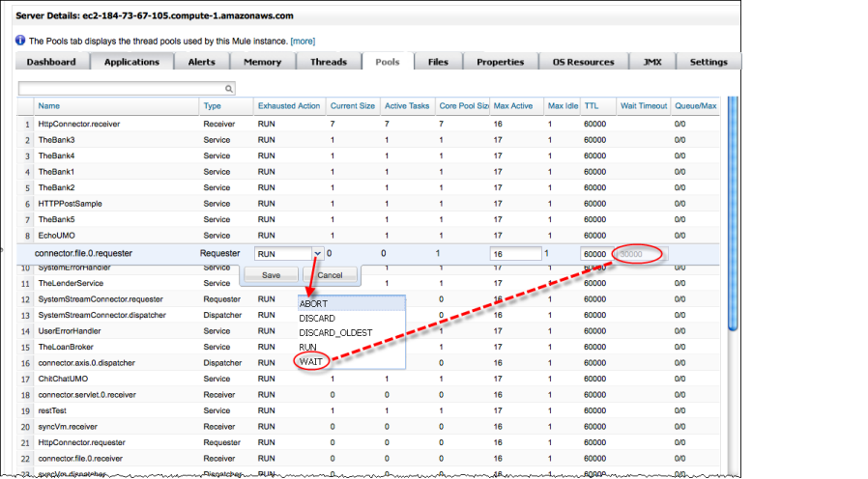The image size is (868, 479).
Task: Open the OS Resources tab
Action: point(583,62)
